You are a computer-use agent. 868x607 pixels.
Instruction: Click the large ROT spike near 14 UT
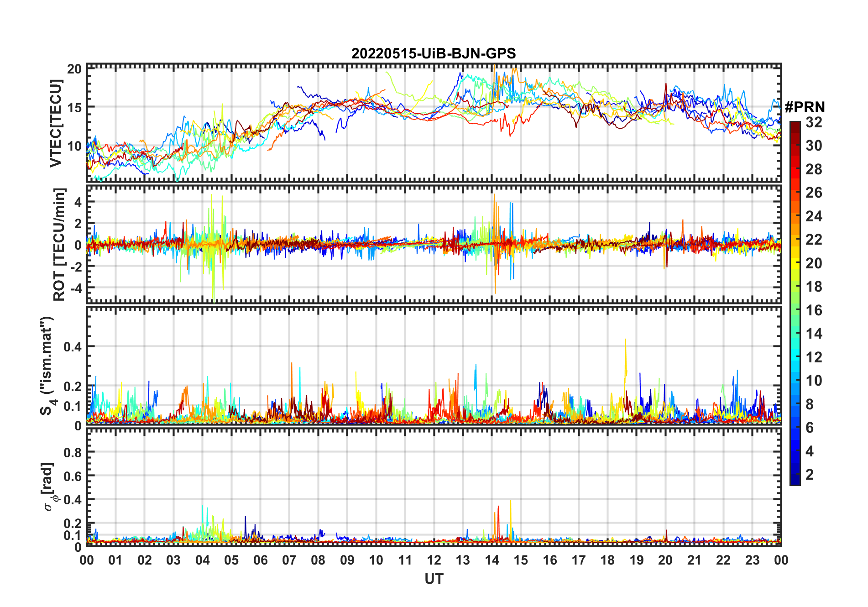(495, 244)
